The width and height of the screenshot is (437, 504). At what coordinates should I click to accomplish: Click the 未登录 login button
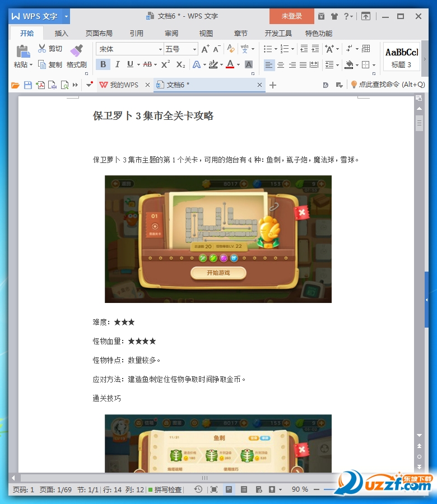pos(292,16)
